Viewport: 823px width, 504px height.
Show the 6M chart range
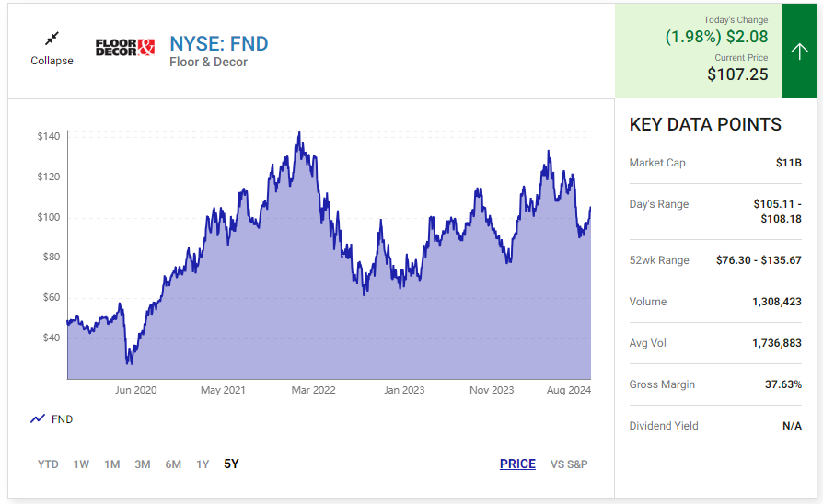coord(172,464)
